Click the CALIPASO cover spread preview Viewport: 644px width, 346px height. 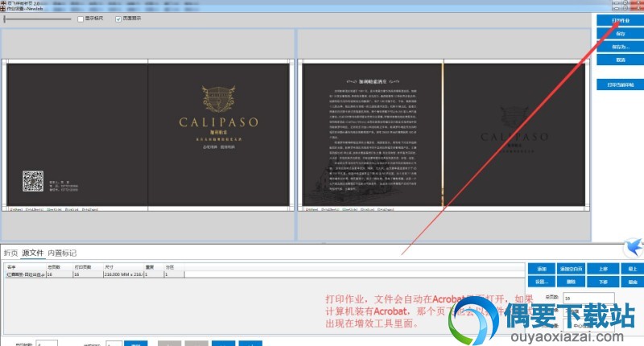(148, 134)
